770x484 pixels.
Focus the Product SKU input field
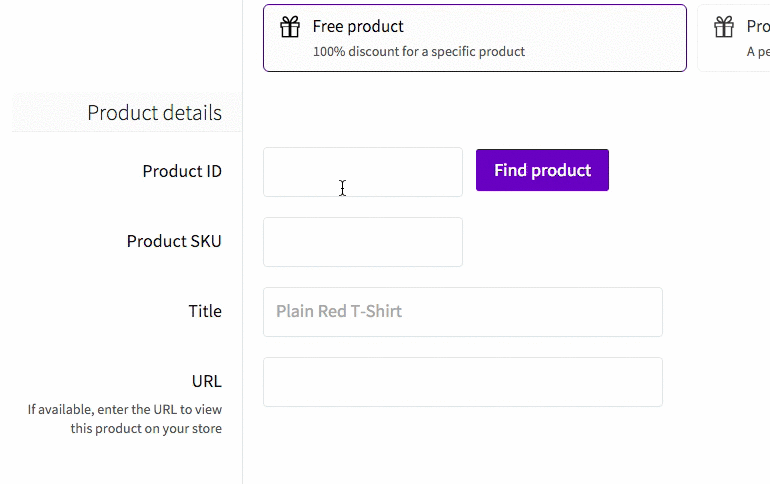click(x=363, y=242)
